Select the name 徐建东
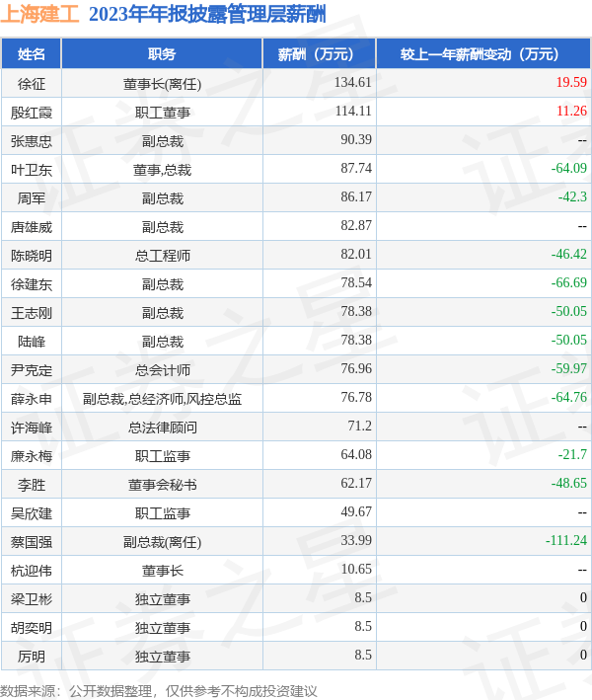The image size is (592, 700). pyautogui.click(x=32, y=284)
